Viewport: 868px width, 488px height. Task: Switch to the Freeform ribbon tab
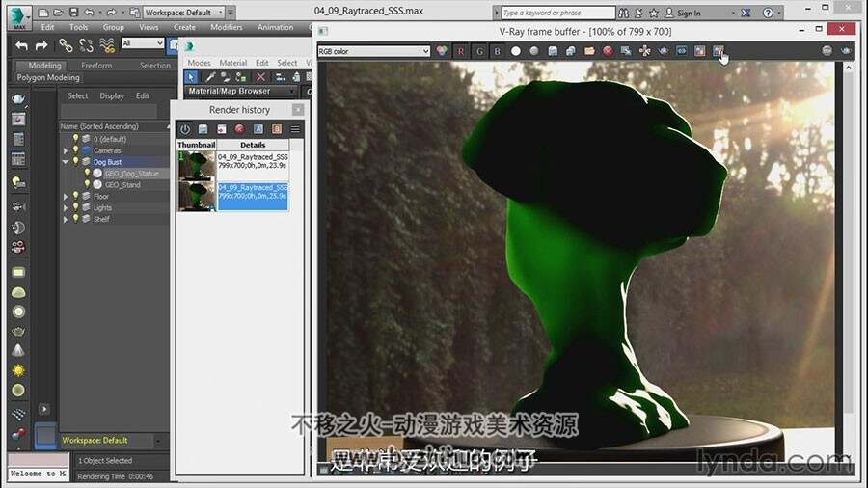96,66
